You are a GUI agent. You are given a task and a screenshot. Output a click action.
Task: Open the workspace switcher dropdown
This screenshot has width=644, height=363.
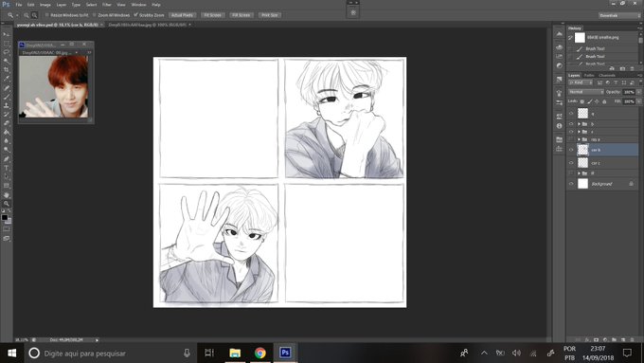[619, 15]
